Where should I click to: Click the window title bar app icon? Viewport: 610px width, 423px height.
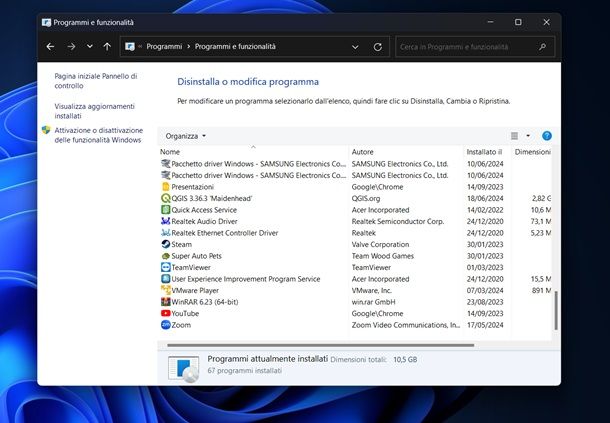point(46,23)
